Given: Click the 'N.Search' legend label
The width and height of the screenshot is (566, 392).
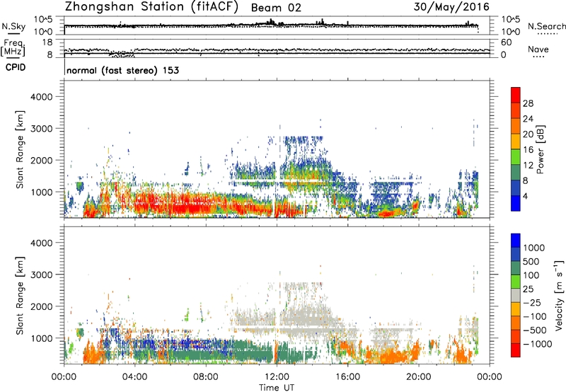Looking at the screenshot, I should (x=546, y=26).
